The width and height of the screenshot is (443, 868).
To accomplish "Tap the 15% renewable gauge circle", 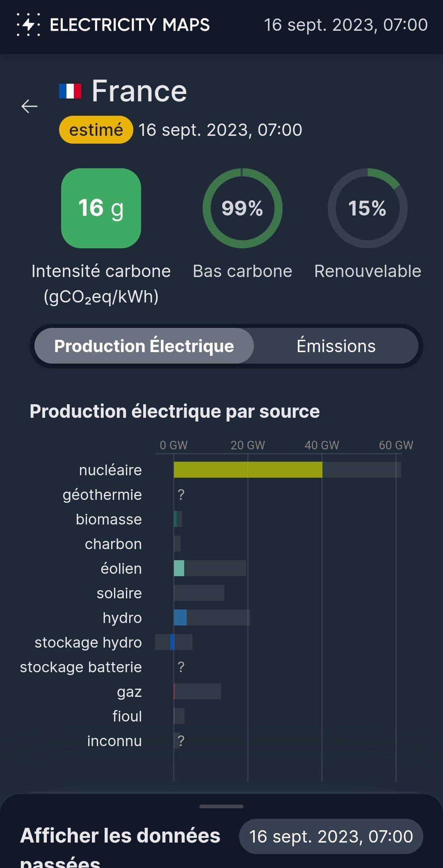I will pos(368,208).
